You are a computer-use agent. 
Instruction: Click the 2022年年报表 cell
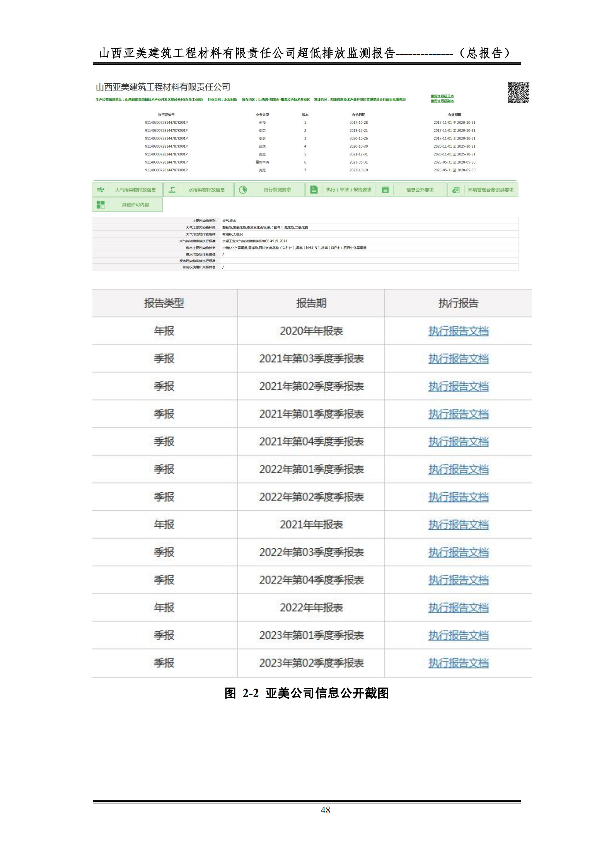pyautogui.click(x=311, y=608)
